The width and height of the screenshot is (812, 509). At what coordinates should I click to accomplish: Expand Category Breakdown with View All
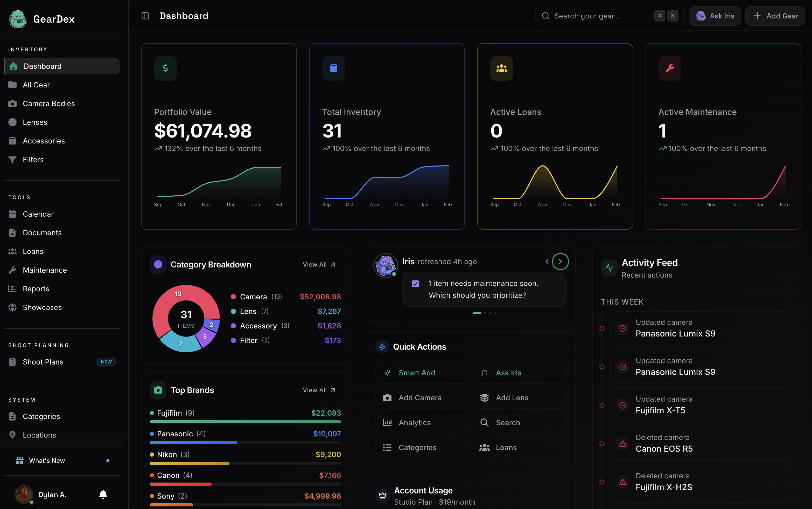[x=319, y=265]
